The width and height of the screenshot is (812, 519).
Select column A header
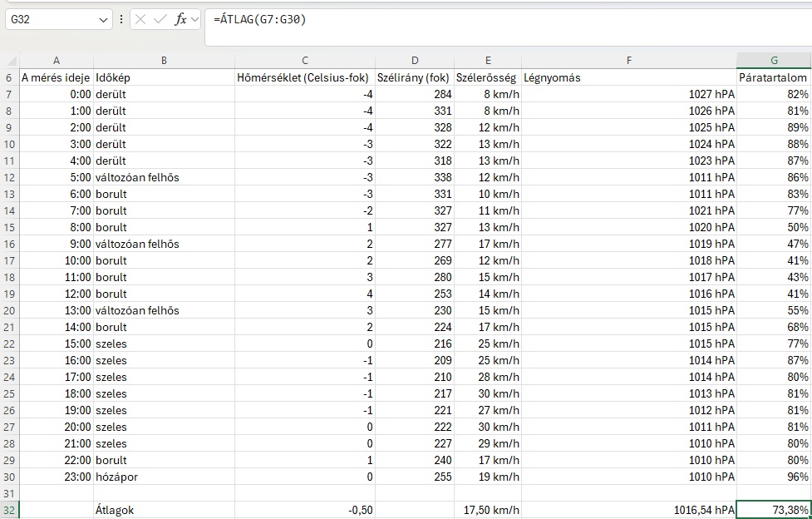(57, 61)
